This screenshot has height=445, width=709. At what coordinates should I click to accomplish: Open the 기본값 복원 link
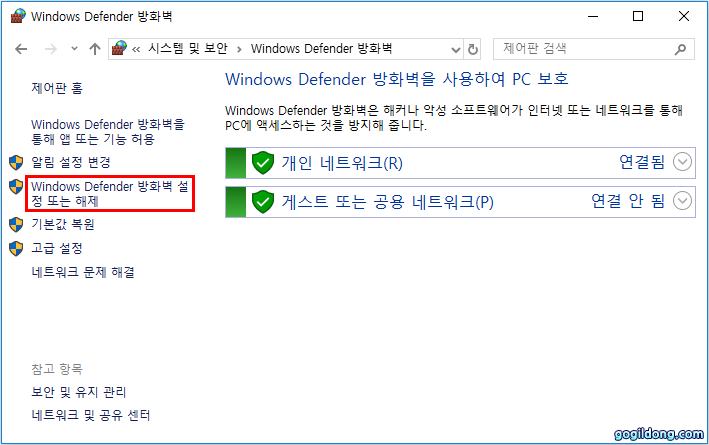(63, 224)
